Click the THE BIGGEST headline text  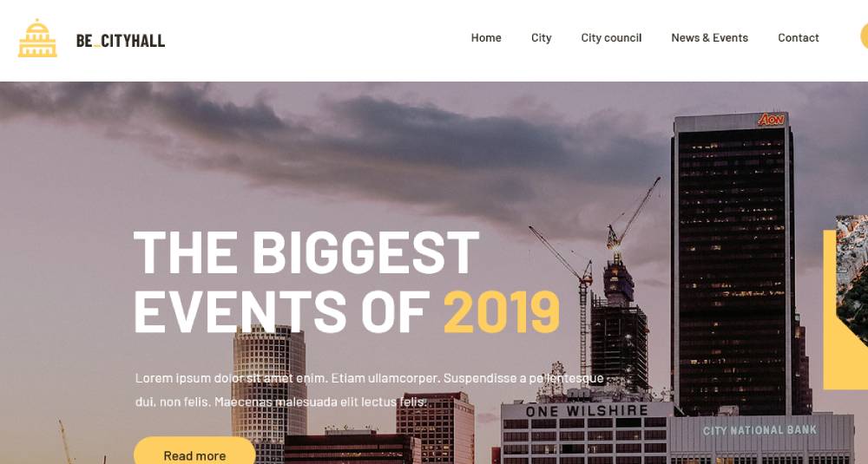tap(306, 252)
